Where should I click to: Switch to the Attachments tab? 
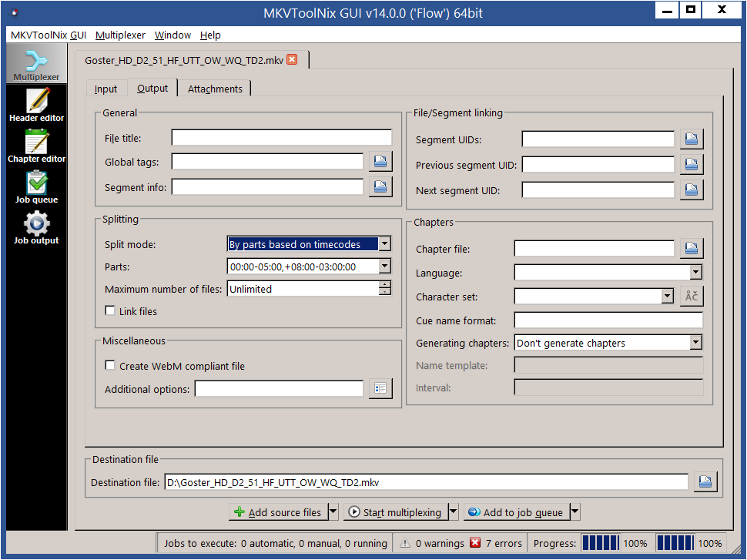215,89
